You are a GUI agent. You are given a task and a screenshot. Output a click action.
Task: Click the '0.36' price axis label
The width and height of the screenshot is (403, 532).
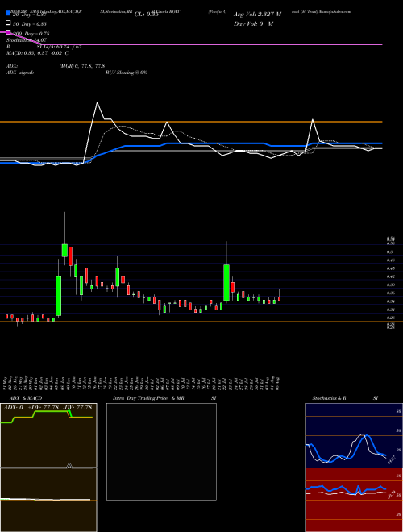tap(390, 293)
